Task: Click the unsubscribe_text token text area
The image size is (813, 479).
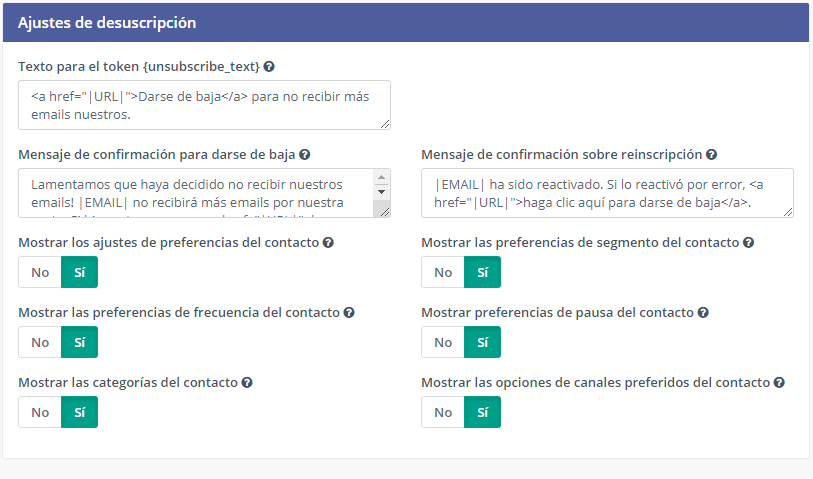Action: [x=204, y=105]
